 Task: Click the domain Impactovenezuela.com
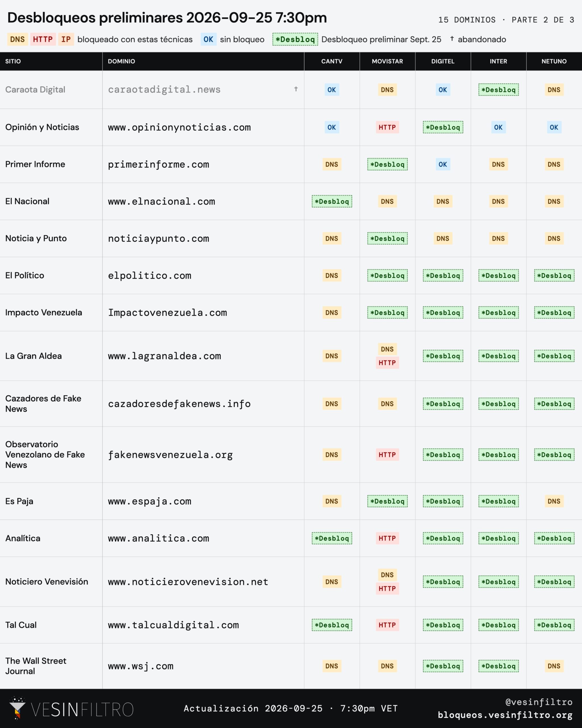167,313
